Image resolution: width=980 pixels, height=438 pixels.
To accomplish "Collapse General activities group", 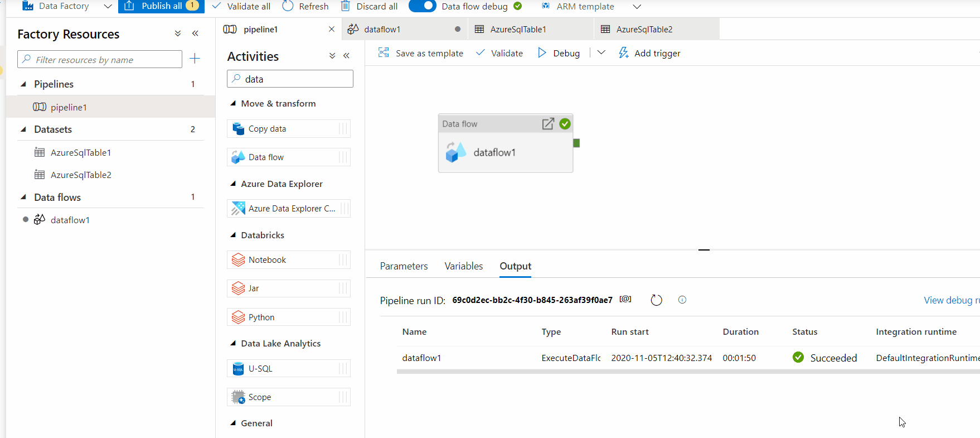I will coord(233,423).
